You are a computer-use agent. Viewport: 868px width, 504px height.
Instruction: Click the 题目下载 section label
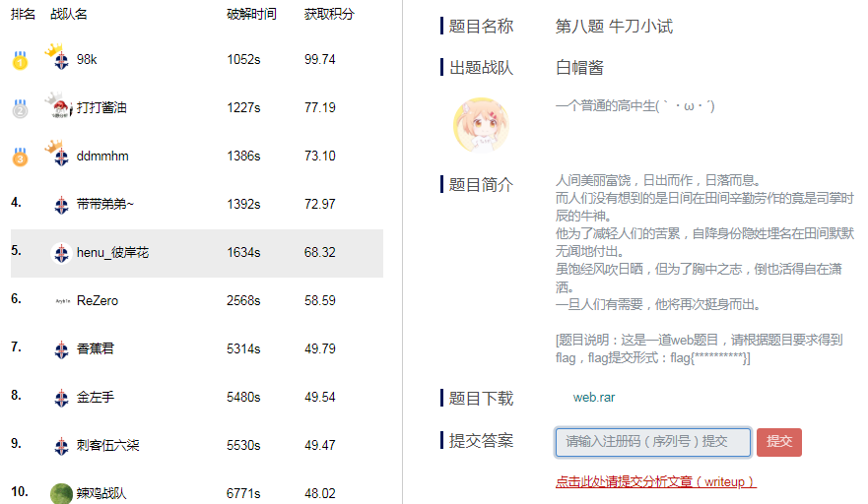click(481, 398)
